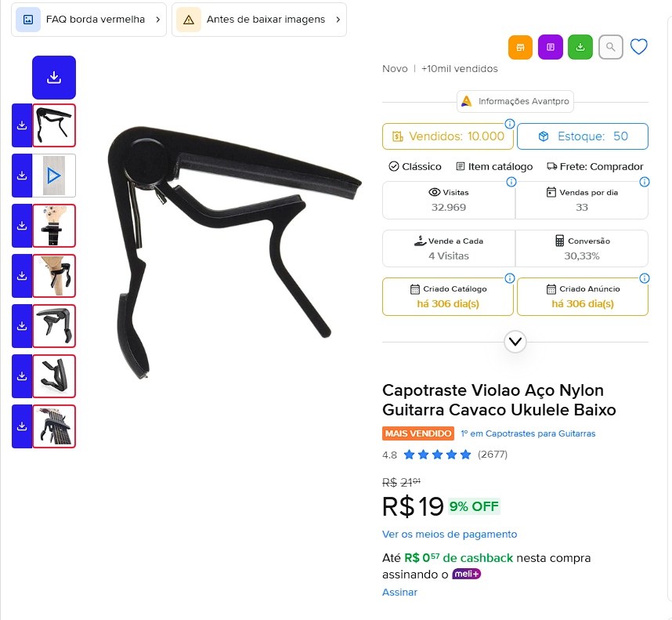
Task: Click the gray magnifier search icon
Action: pos(611,47)
